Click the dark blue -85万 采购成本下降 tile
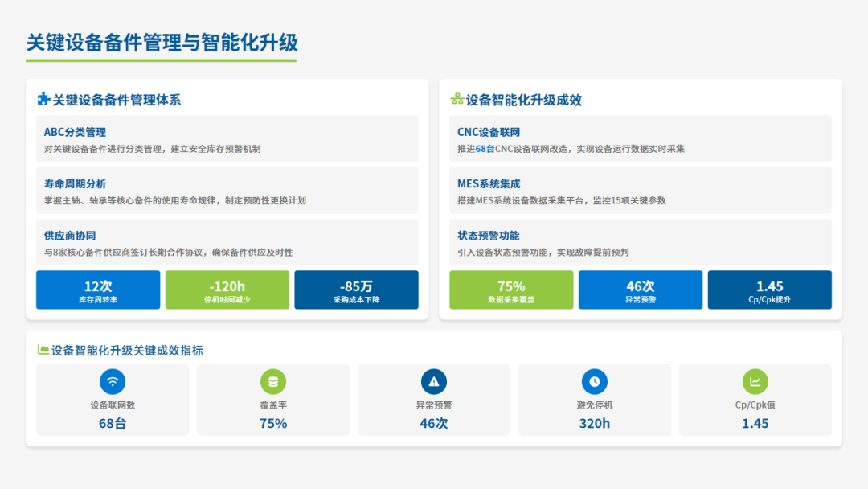The width and height of the screenshot is (868, 489). (356, 290)
